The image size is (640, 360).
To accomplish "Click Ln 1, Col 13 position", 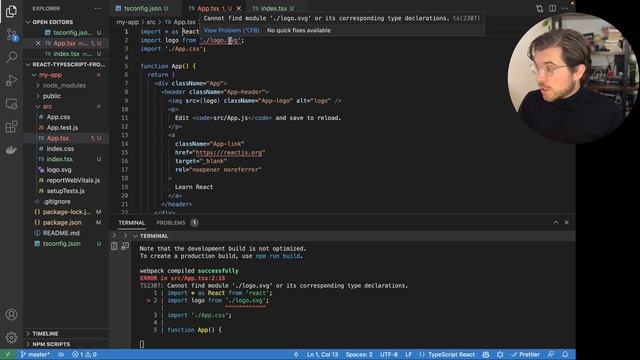I will pyautogui.click(x=322, y=354).
